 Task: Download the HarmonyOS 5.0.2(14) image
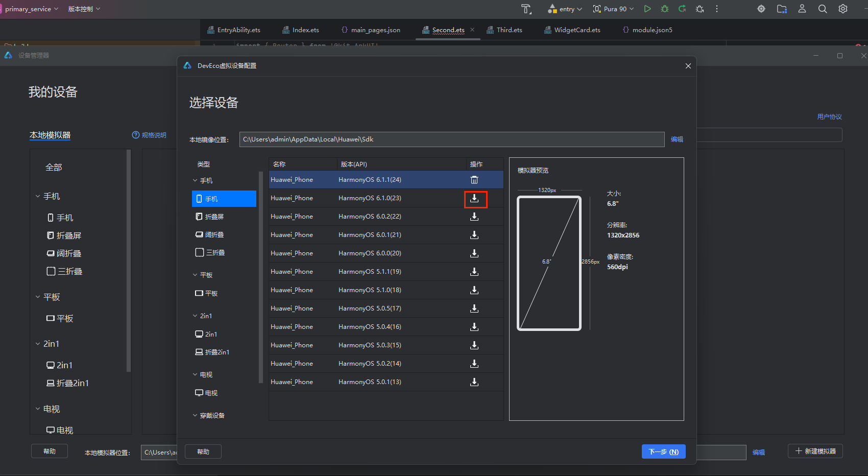pos(474,364)
